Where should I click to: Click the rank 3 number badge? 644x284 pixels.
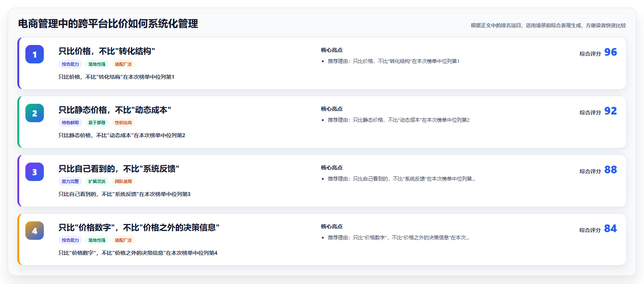point(35,172)
